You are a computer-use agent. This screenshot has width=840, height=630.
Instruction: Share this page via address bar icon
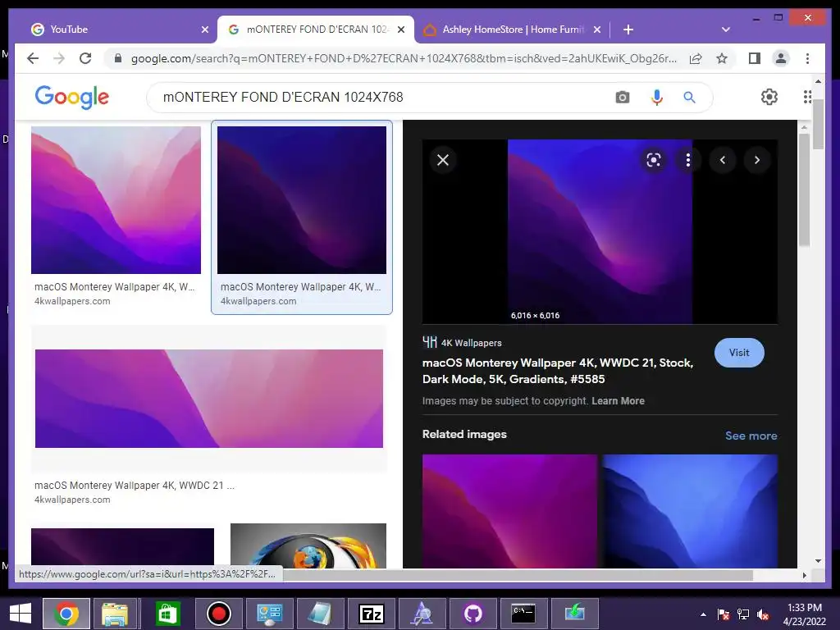pos(696,58)
